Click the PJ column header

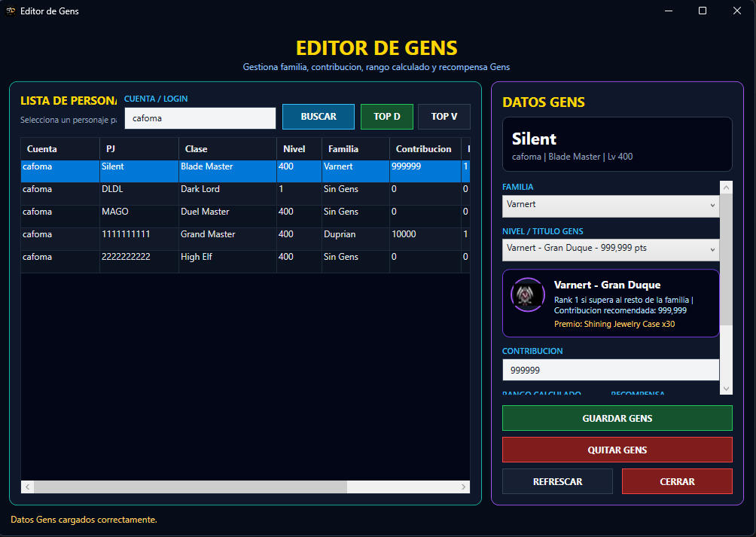pos(139,149)
